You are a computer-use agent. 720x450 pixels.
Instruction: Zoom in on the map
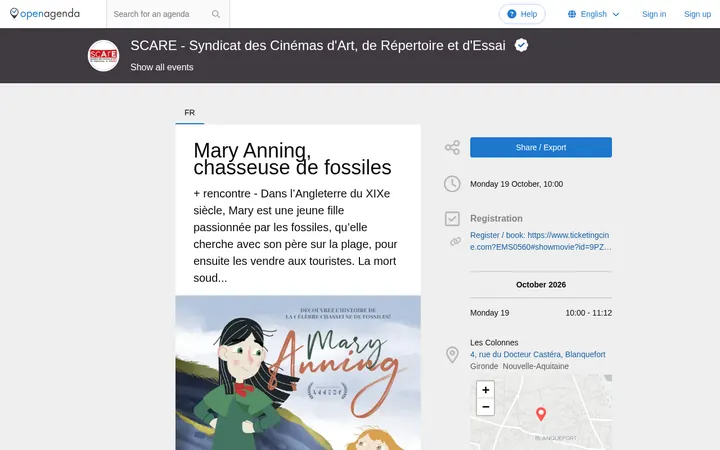coord(485,390)
